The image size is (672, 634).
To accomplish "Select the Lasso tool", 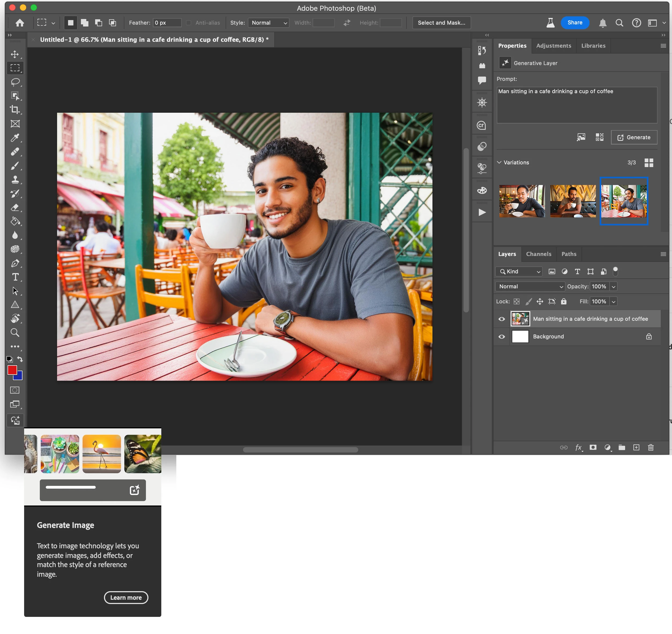I will 15,82.
